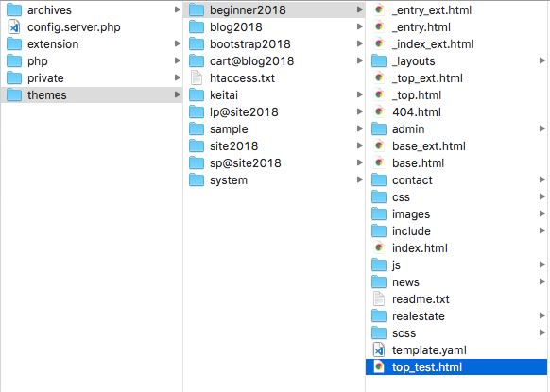The height and width of the screenshot is (392, 550).
Task: Open the private folder in first column
Action: [92, 77]
